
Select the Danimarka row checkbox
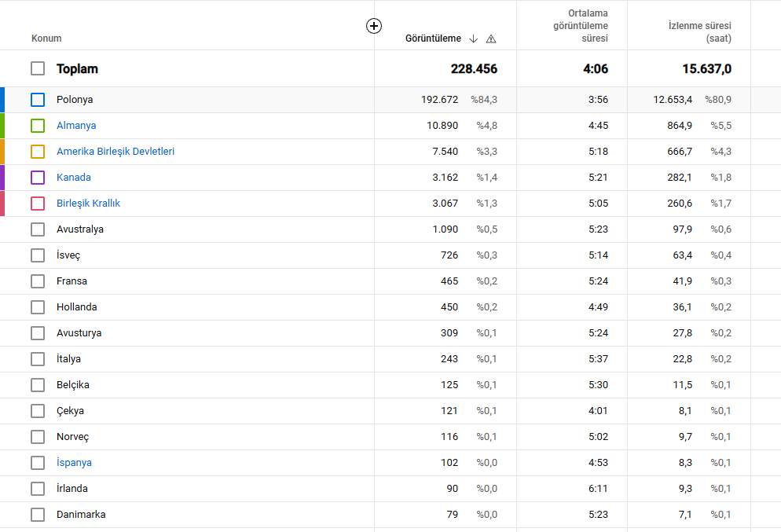point(38,514)
